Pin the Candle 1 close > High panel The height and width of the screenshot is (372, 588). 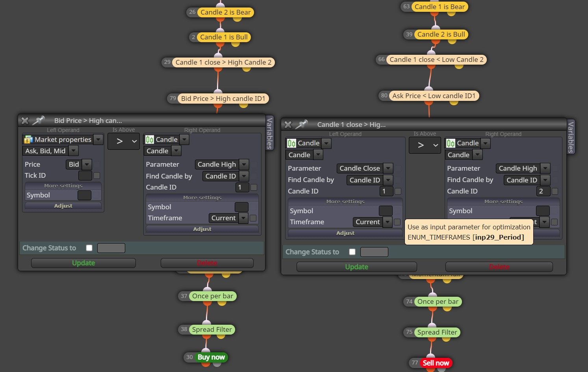(301, 124)
